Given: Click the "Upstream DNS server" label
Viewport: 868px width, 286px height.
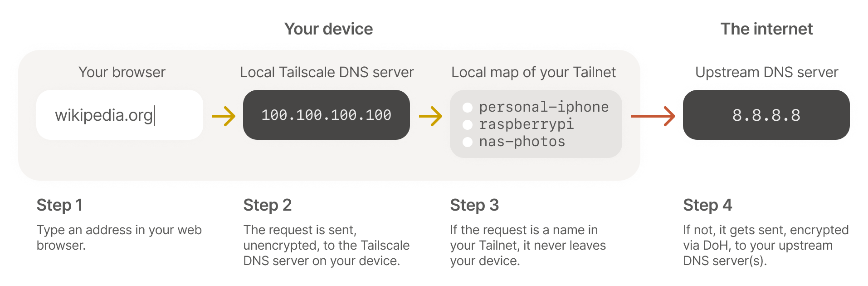Looking at the screenshot, I should coord(766,72).
